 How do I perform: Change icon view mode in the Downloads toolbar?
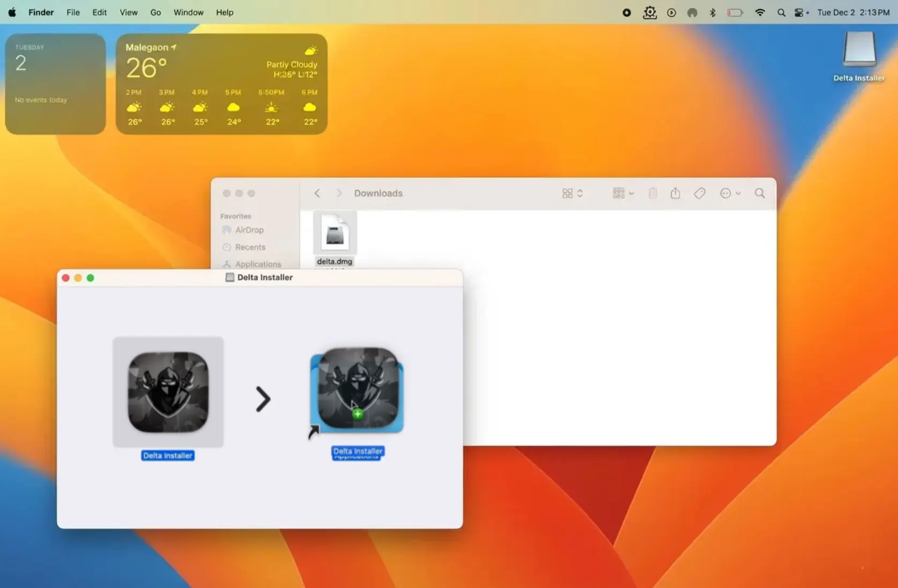tap(572, 193)
